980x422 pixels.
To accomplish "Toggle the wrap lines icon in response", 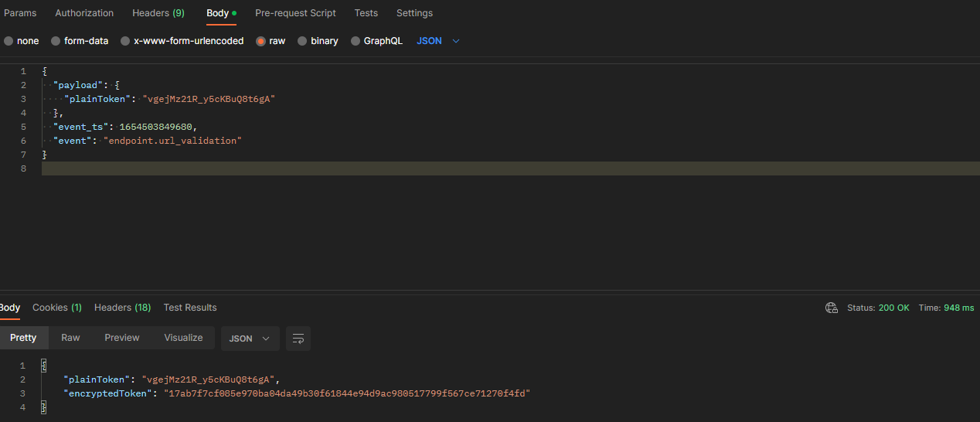I will pyautogui.click(x=298, y=339).
